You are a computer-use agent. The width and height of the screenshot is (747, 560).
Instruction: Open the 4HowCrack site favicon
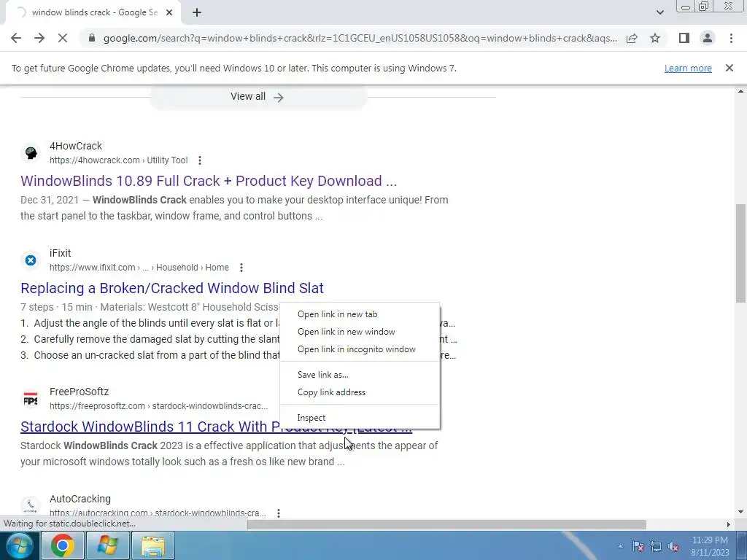pyautogui.click(x=31, y=153)
